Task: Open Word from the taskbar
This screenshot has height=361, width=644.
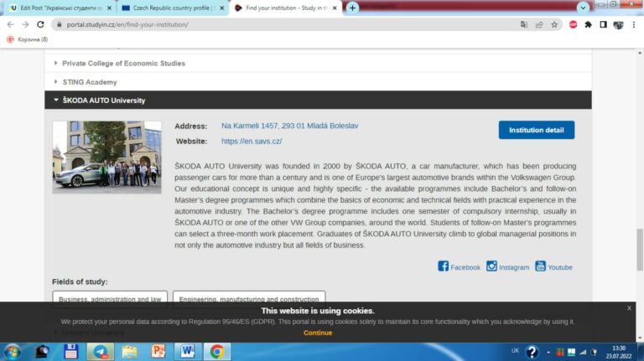Action: point(188,352)
